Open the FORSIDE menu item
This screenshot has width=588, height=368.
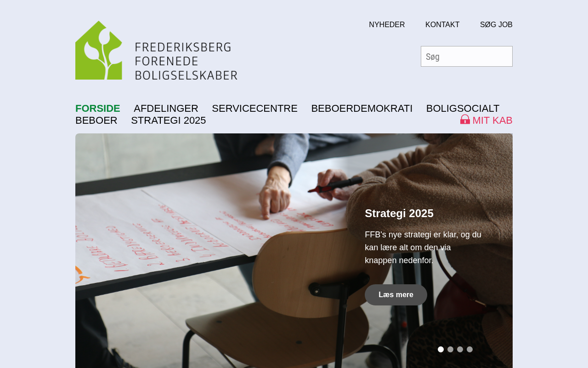pyautogui.click(x=98, y=109)
